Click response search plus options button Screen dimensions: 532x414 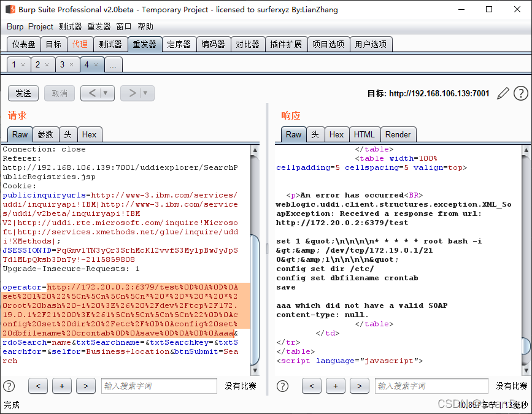click(336, 386)
